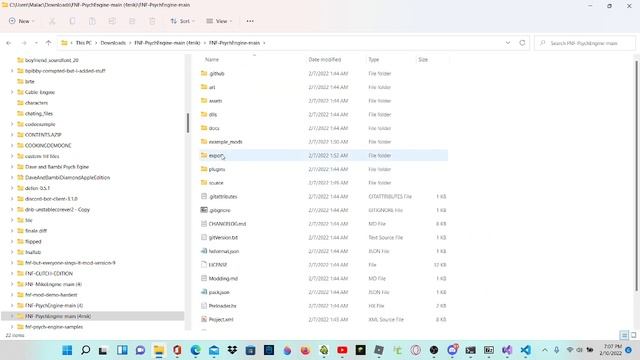Sort by the Size column header

point(423,60)
